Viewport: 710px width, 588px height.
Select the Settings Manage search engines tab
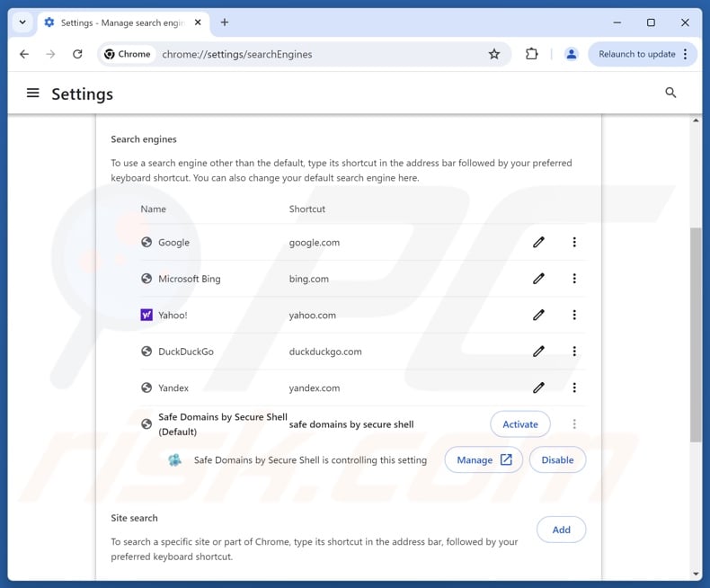[x=123, y=22]
